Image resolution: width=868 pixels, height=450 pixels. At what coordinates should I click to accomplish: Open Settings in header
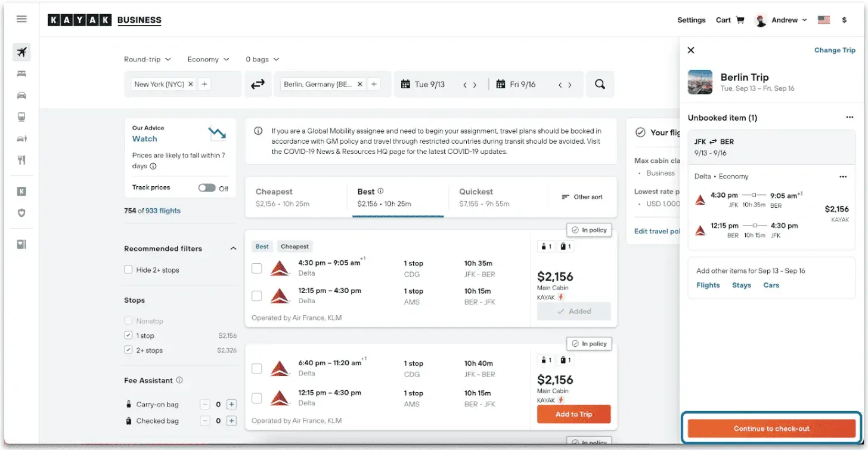[x=692, y=20]
